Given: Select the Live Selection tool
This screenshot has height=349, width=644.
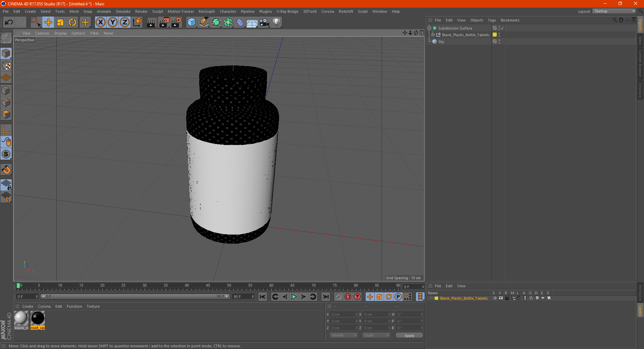Looking at the screenshot, I should pyautogui.click(x=36, y=22).
